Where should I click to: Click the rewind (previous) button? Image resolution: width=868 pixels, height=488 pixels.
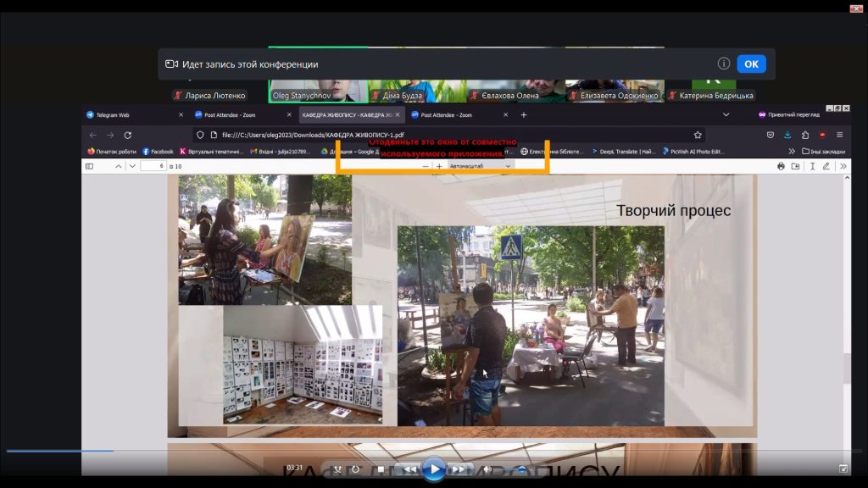coord(409,469)
